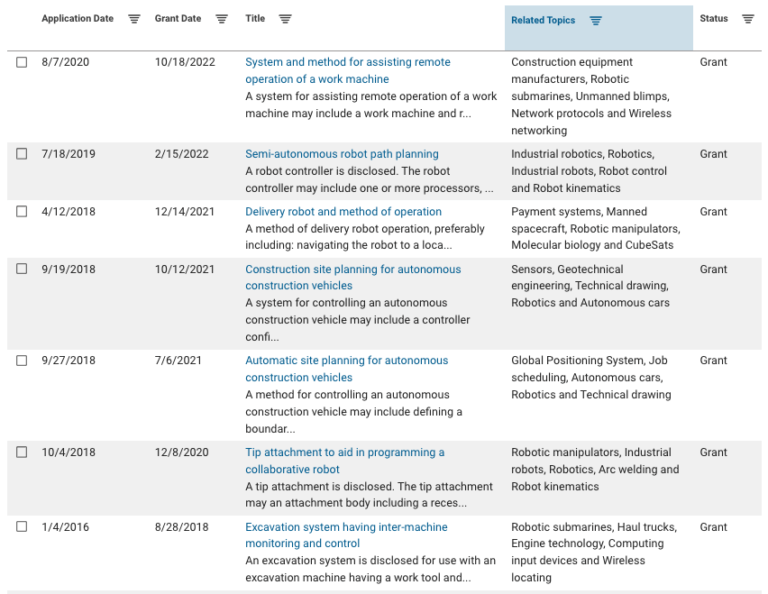Image resolution: width=768 pixels, height=594 pixels.
Task: Check the box for the 7/18/2019 application
Action: 22,154
